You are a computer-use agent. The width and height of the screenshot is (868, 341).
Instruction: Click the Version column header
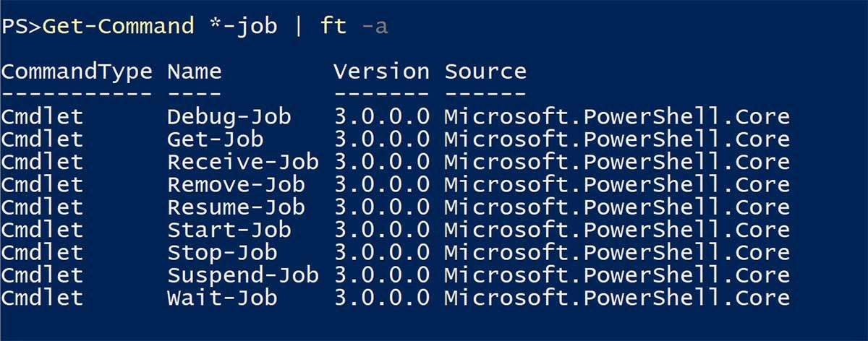point(381,72)
